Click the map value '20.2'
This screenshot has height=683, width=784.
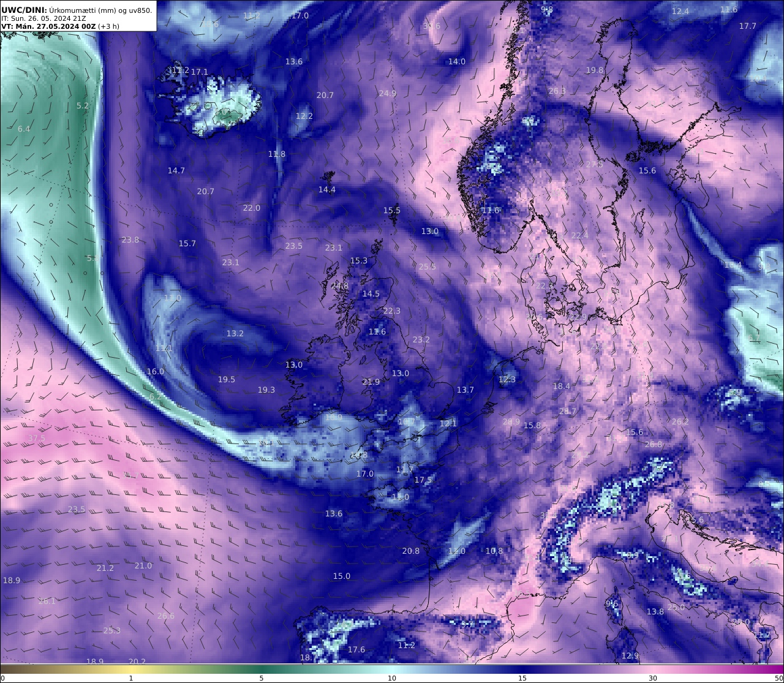click(x=137, y=661)
